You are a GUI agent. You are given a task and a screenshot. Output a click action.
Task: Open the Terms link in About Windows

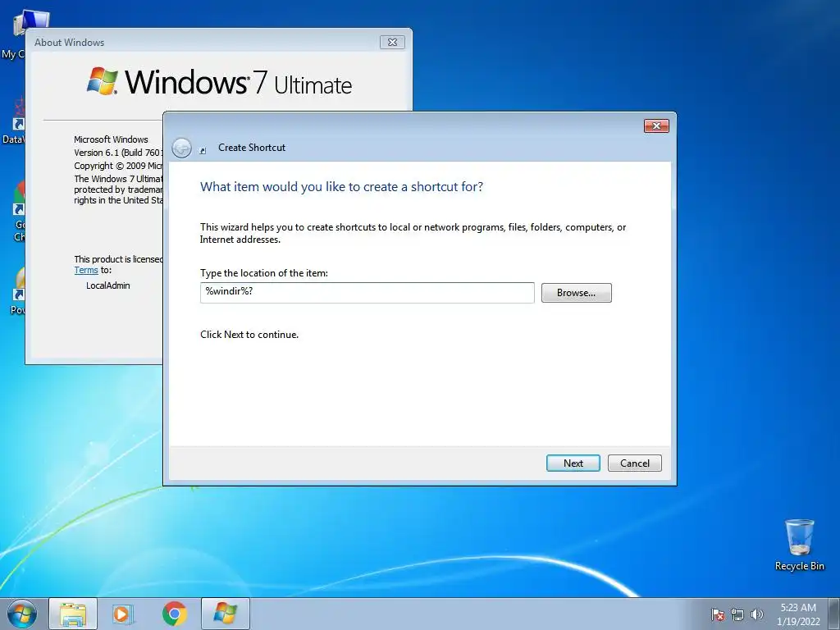(85, 270)
